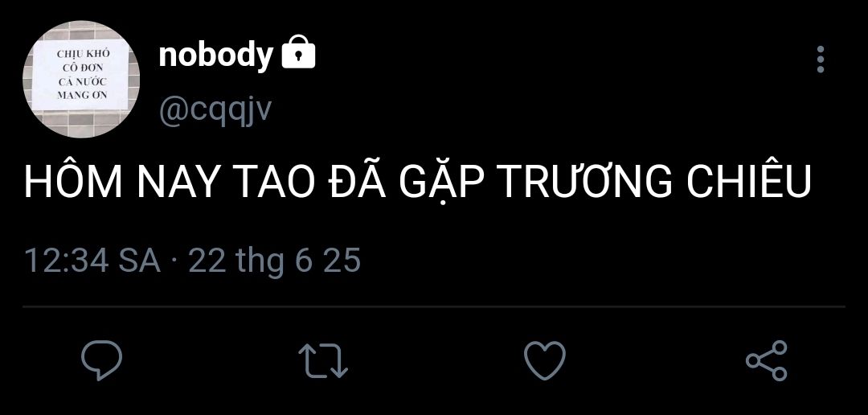Click the CHỊU KHÓ sign text in avatar
This screenshot has width=868, height=415.
tap(83, 55)
